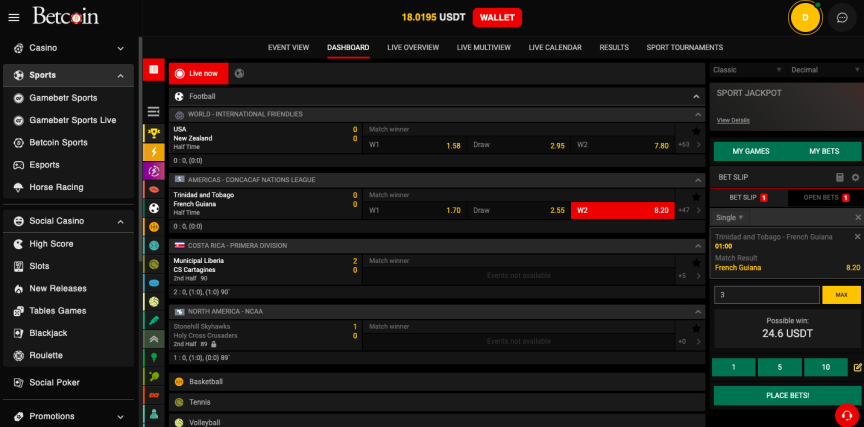864x427 pixels.
Task: Click the Betcoin logo
Action: point(66,16)
